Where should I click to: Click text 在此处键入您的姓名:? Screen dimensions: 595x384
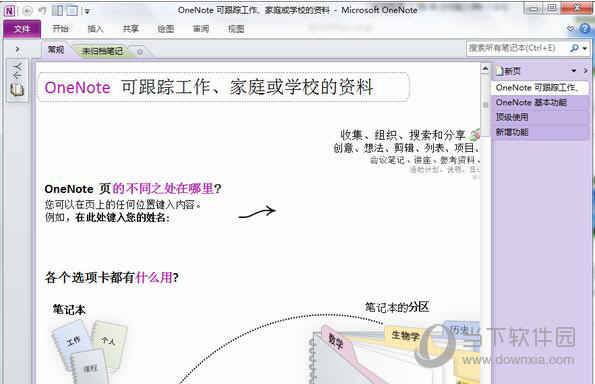point(123,218)
